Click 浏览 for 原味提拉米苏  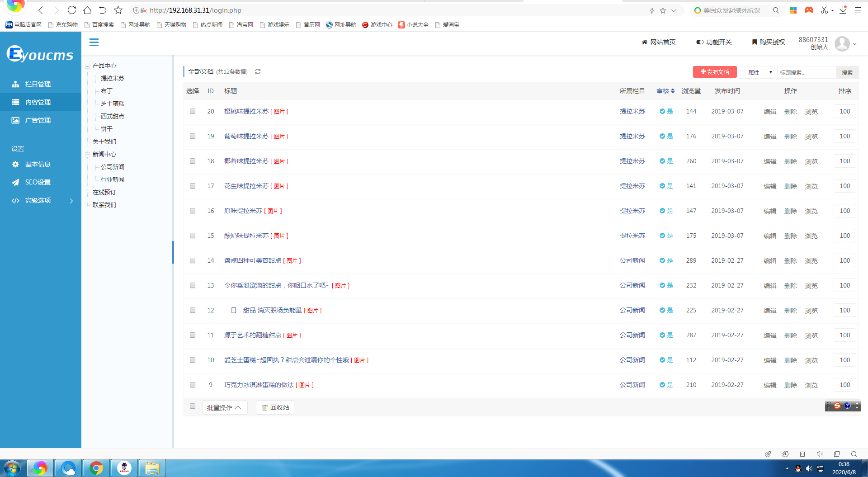[x=811, y=211]
